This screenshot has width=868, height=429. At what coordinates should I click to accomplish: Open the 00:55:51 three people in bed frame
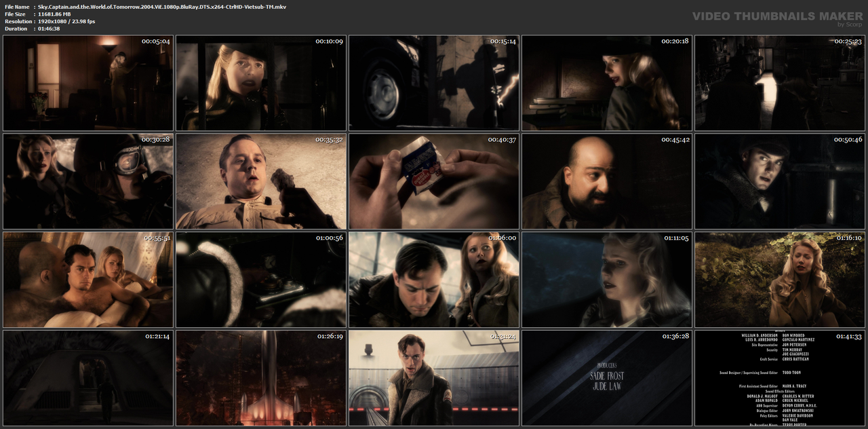tap(88, 280)
